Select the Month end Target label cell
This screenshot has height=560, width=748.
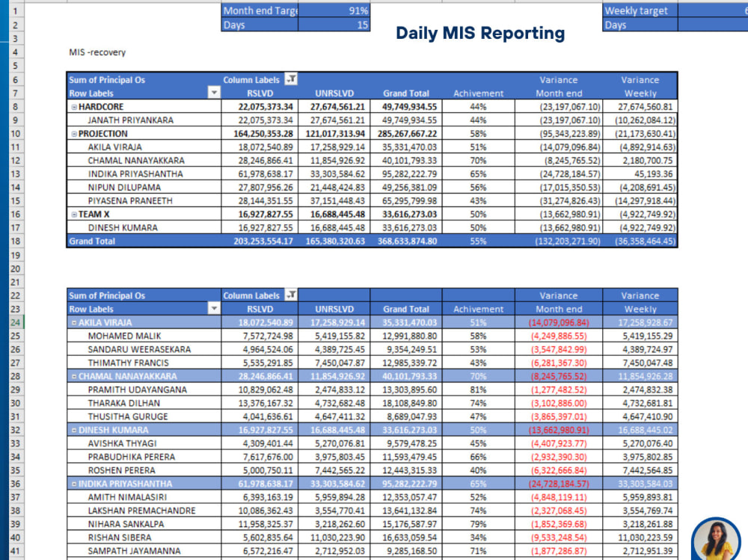pyautogui.click(x=260, y=10)
